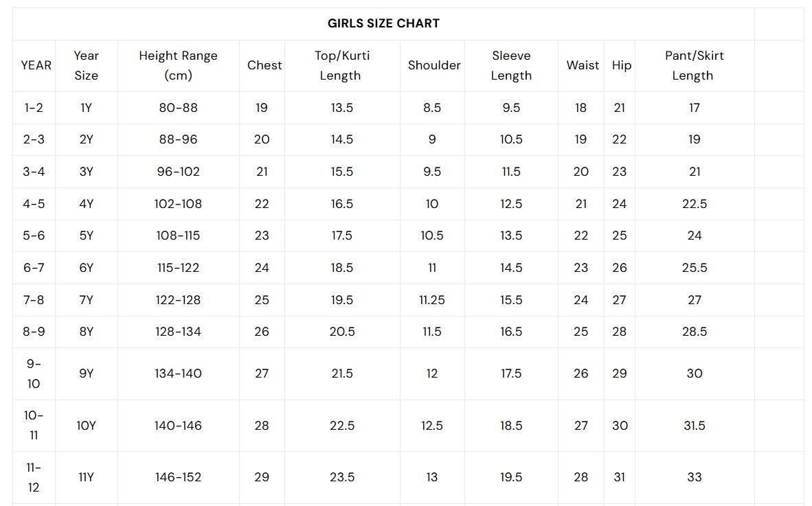Click the Top/Kurti Length column header

[x=342, y=65]
